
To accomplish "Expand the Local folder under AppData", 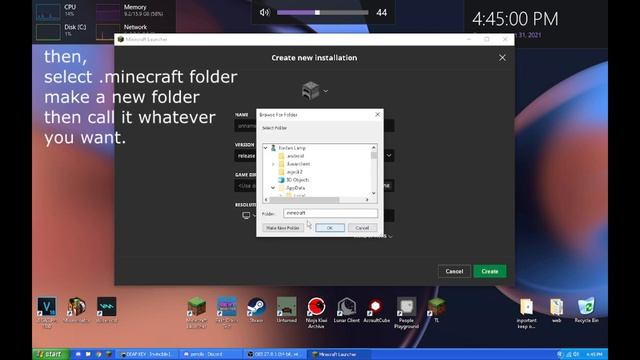I will (281, 196).
